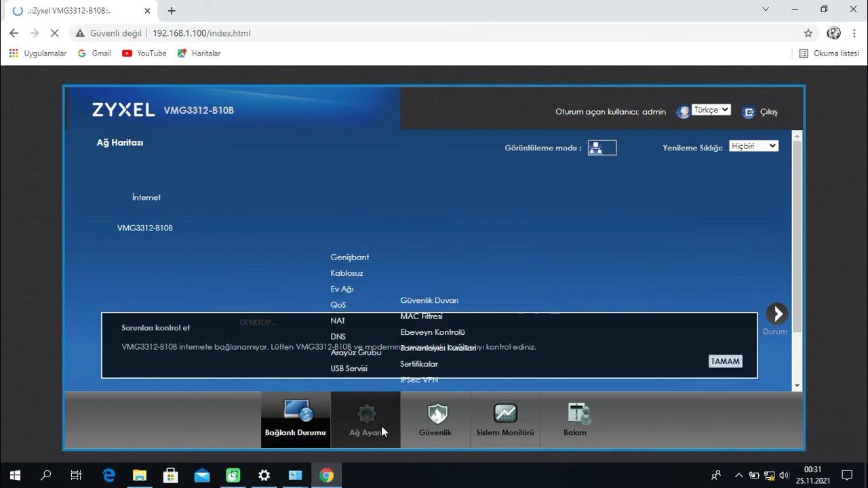
Task: Select Ev Ağı menu item
Action: coord(342,289)
